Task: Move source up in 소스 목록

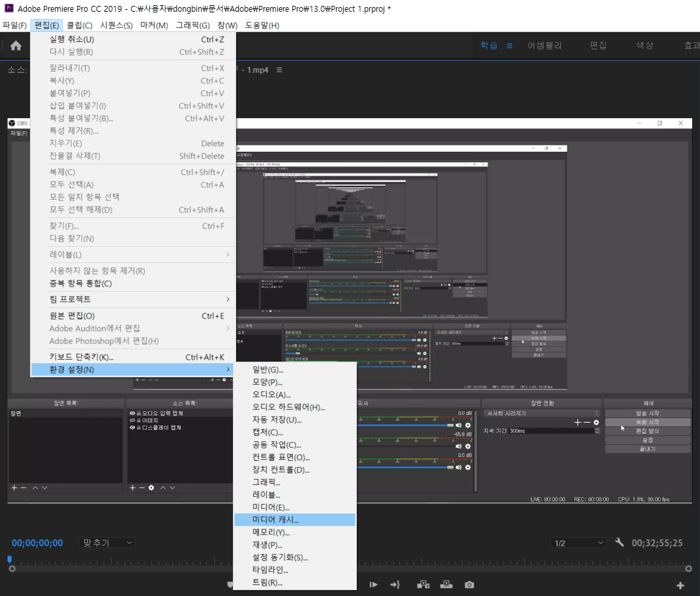Action: 163,488
